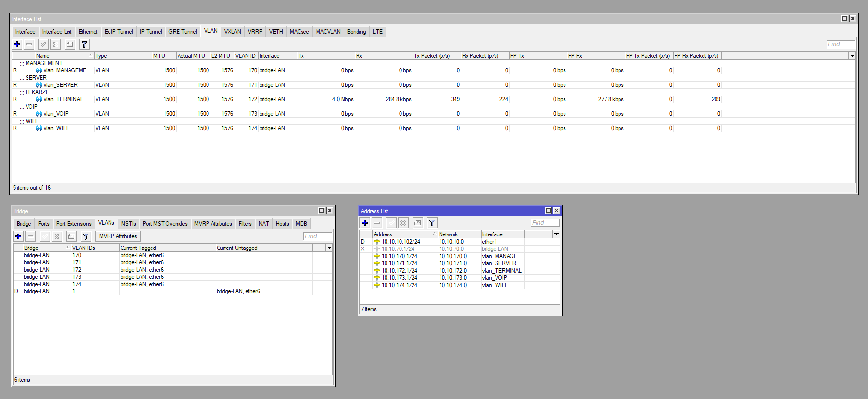This screenshot has height=399, width=868.
Task: Click the comment icon in Interface List toolbar
Action: tap(70, 44)
